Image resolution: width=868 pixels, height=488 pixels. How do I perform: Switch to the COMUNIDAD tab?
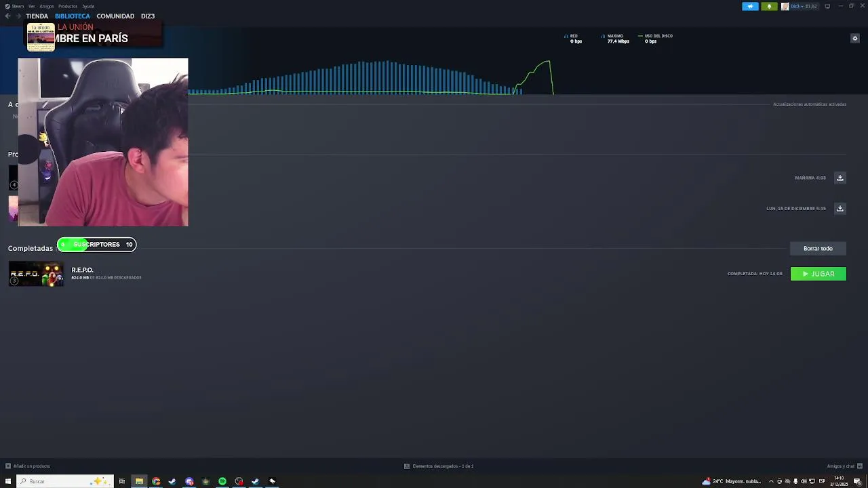click(x=115, y=16)
